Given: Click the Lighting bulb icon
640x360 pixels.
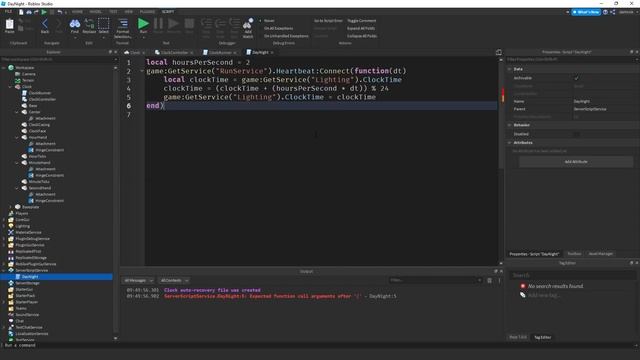Looking at the screenshot, I should tap(11, 226).
